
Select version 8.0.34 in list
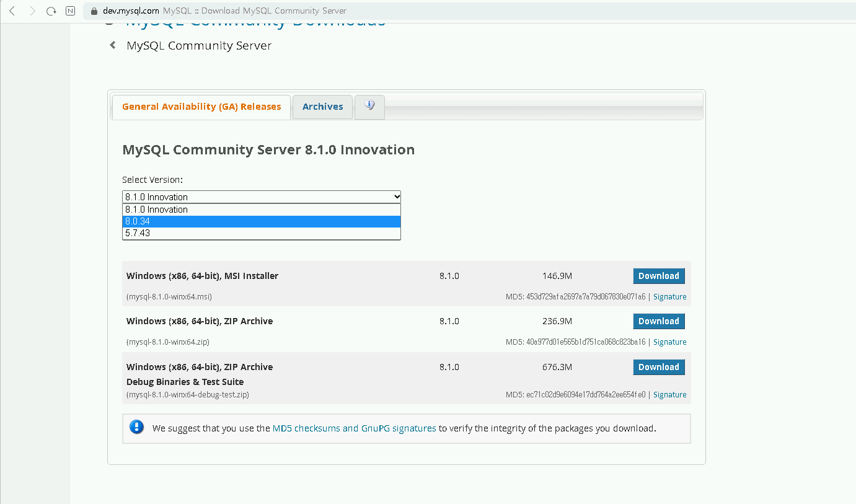(262, 221)
